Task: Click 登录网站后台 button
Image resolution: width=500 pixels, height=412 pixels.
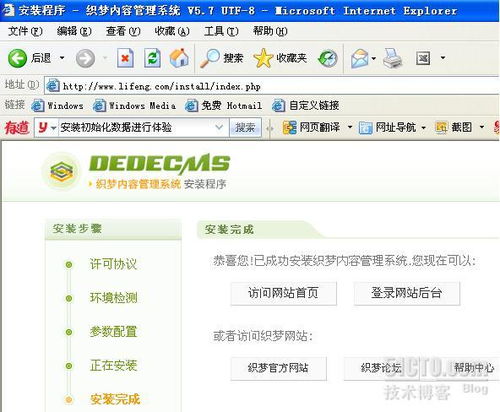Action: tap(407, 293)
